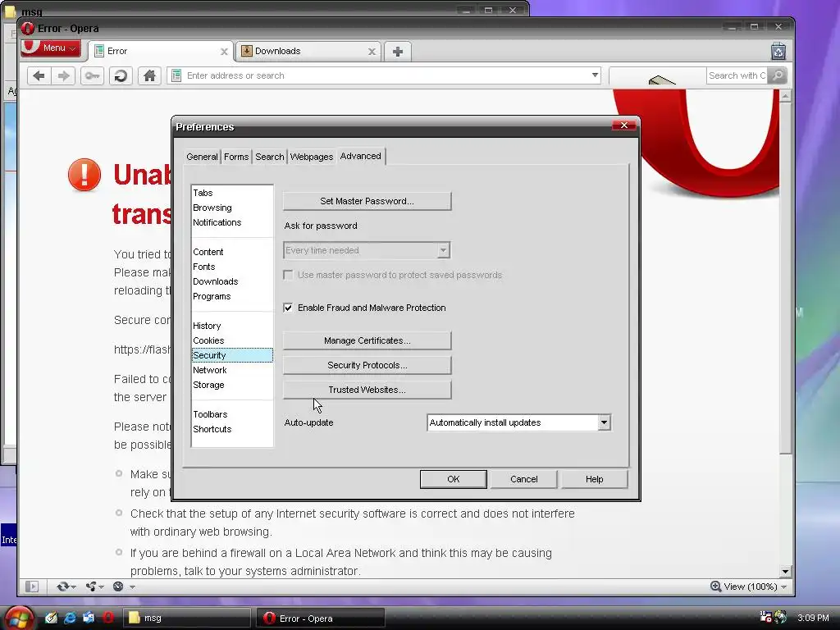
Task: Click the page icon in address bar
Action: coord(176,75)
